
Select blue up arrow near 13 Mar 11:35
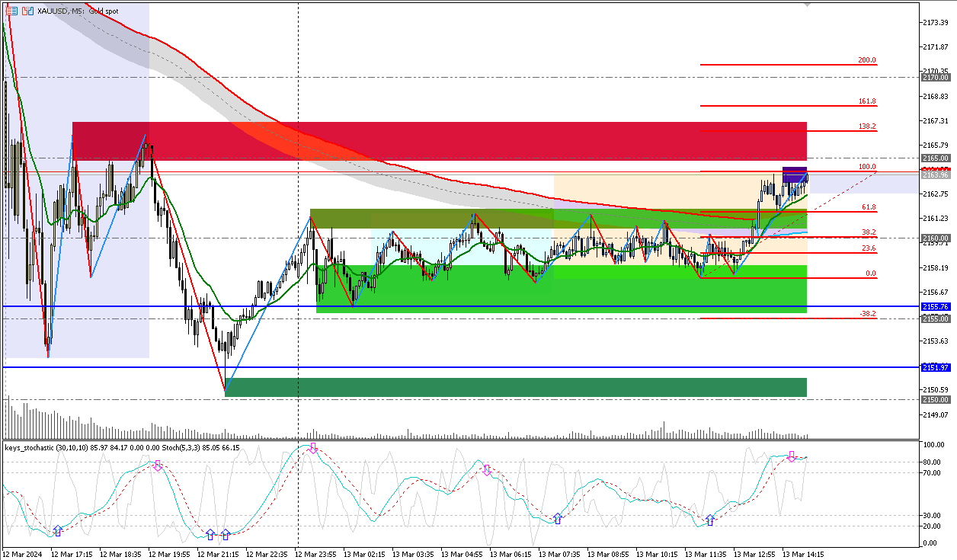710,520
